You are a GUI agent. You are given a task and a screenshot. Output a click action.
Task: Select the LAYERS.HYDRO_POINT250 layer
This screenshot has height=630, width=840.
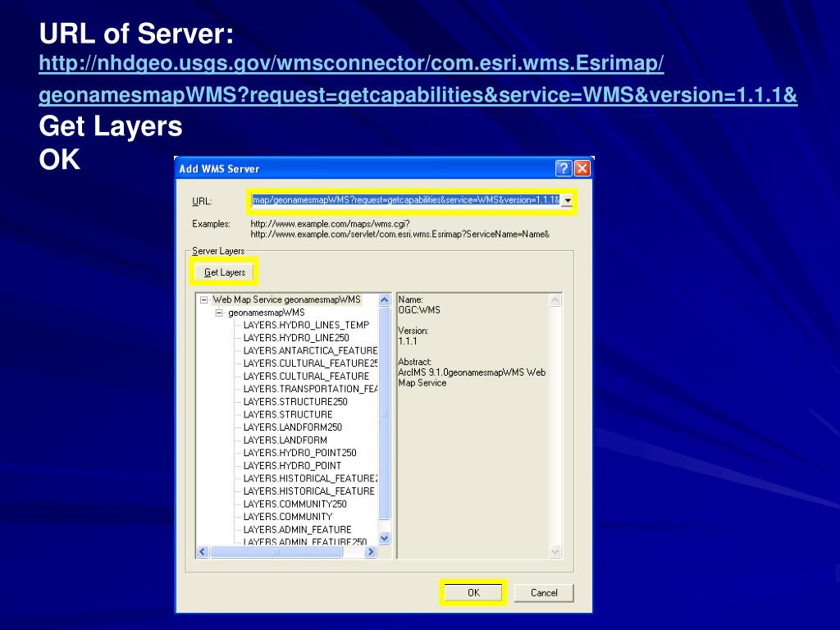299,453
